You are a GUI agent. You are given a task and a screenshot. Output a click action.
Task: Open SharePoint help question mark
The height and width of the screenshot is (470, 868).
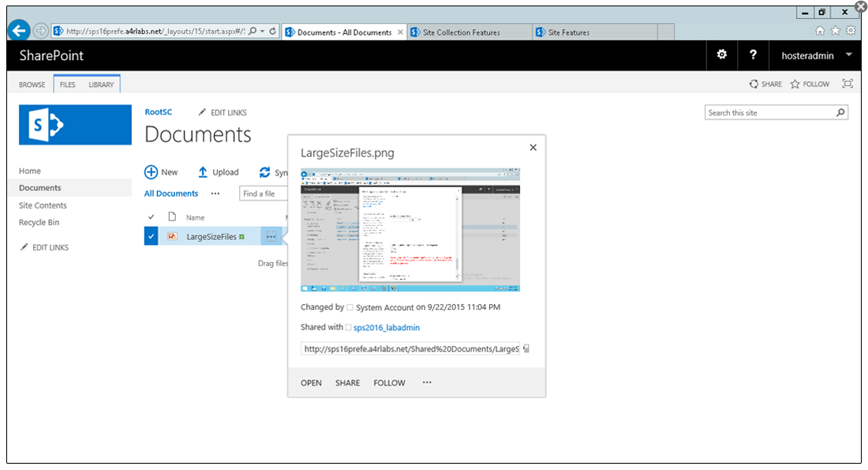click(753, 55)
